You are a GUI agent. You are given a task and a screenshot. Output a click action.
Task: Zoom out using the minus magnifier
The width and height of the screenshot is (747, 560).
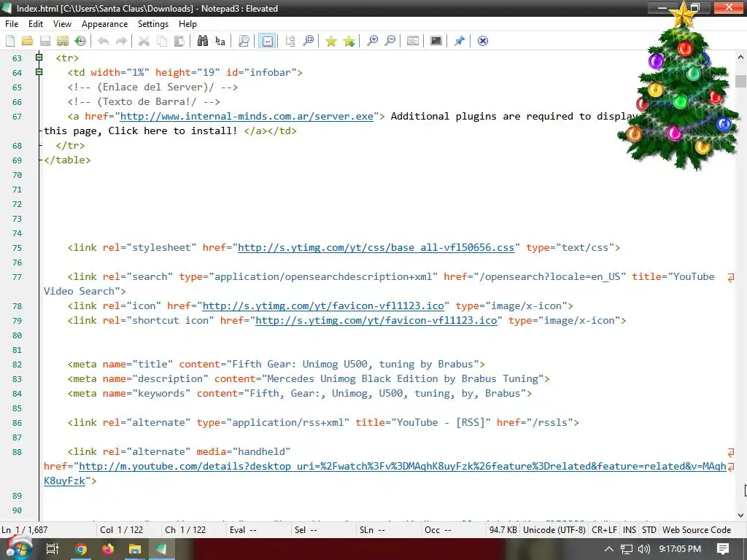[x=390, y=41]
